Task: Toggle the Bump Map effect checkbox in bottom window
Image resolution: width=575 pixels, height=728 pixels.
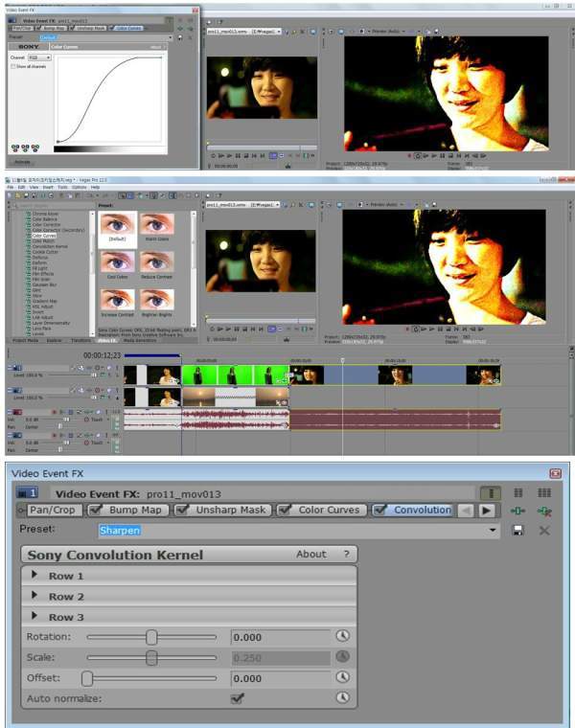Action: pyautogui.click(x=96, y=510)
